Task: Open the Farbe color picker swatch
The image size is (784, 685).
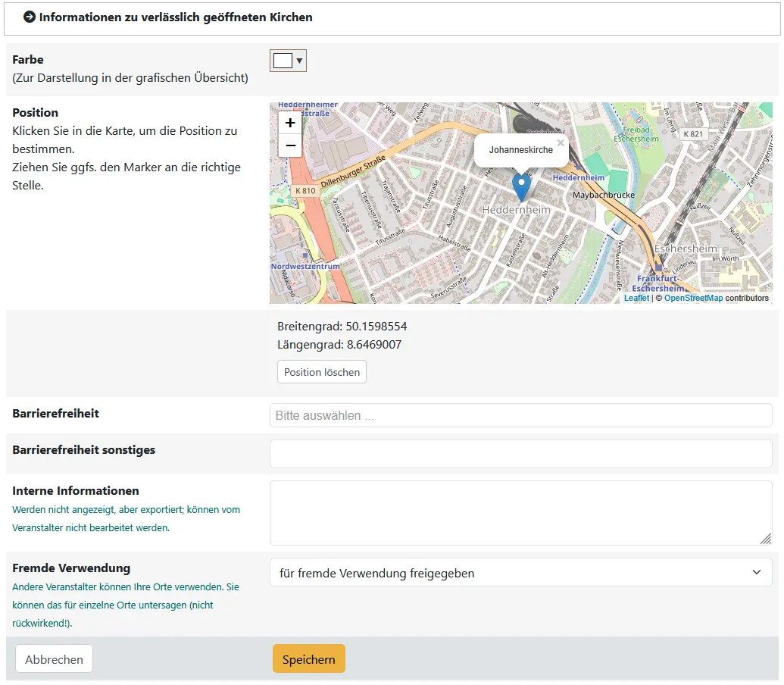Action: click(283, 61)
